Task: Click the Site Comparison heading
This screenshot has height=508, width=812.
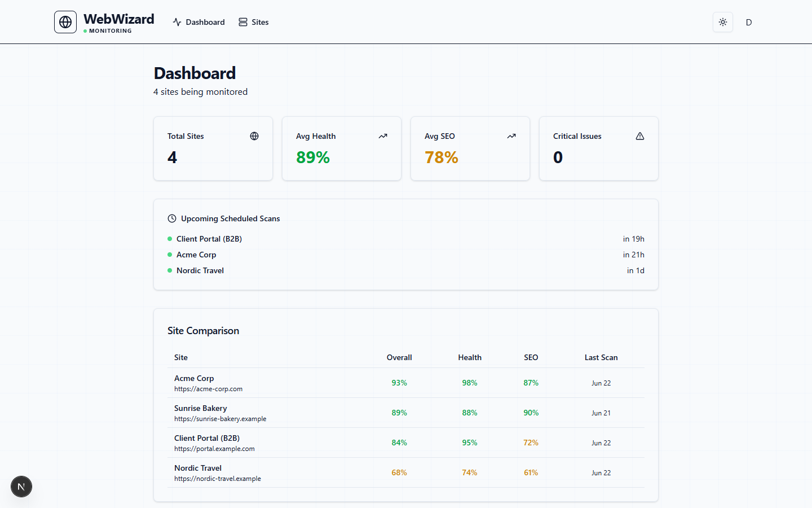Action: pos(203,331)
